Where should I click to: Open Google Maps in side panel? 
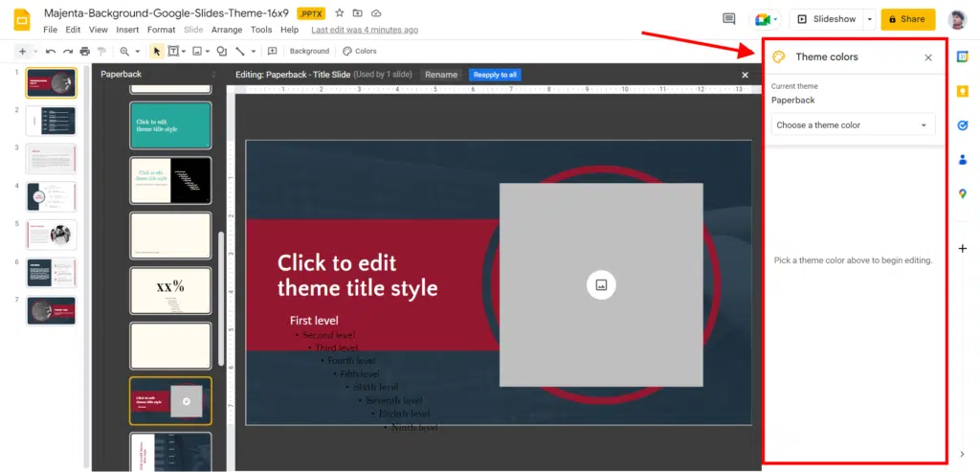pyautogui.click(x=963, y=193)
